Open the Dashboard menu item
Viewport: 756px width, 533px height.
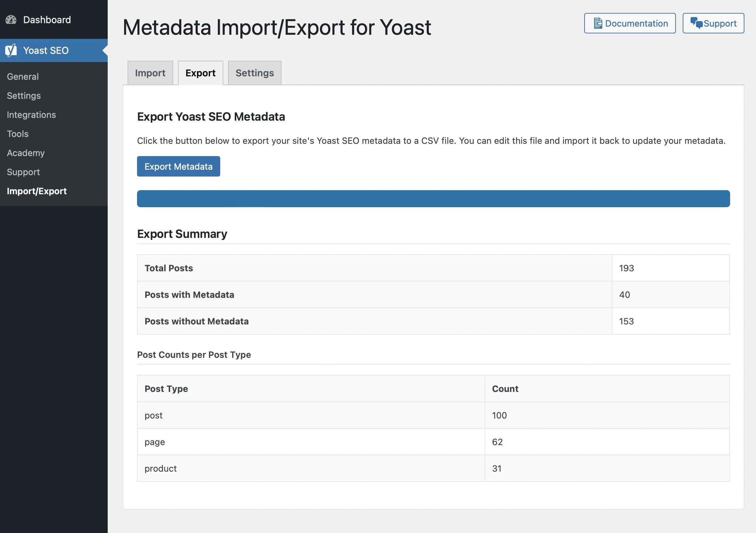coord(54,20)
